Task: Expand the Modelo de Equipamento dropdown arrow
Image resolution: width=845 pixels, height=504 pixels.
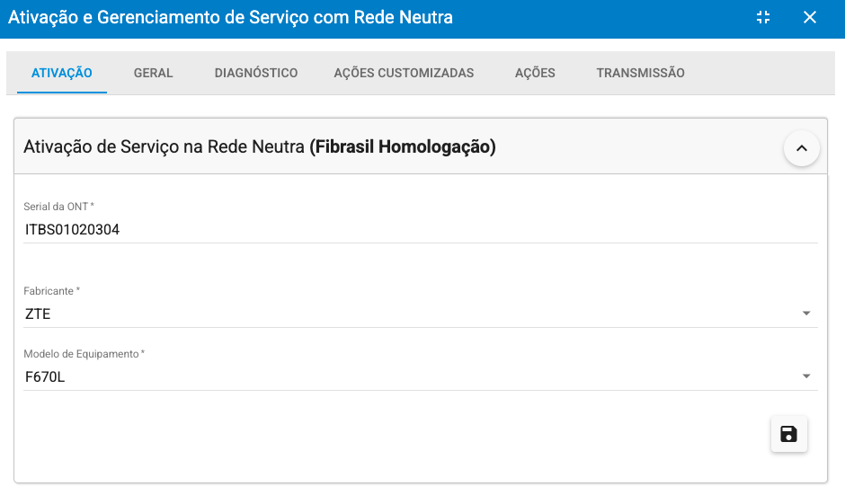Action: 806,376
